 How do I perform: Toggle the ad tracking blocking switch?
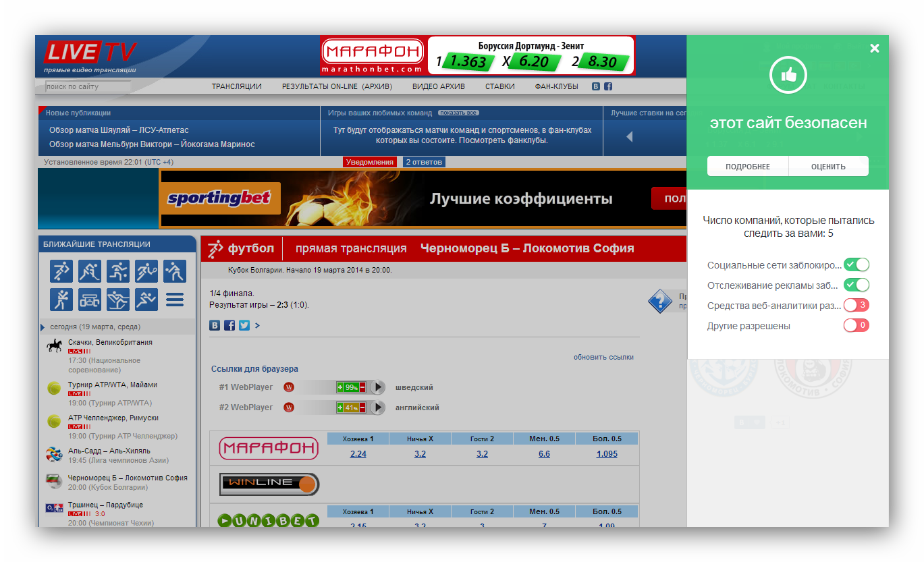coord(857,285)
